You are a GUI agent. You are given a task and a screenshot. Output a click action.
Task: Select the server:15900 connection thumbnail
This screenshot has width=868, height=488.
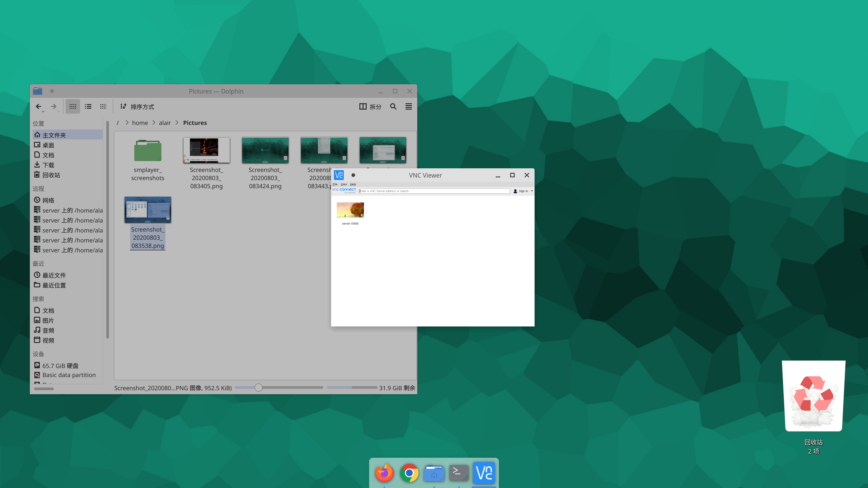350,210
